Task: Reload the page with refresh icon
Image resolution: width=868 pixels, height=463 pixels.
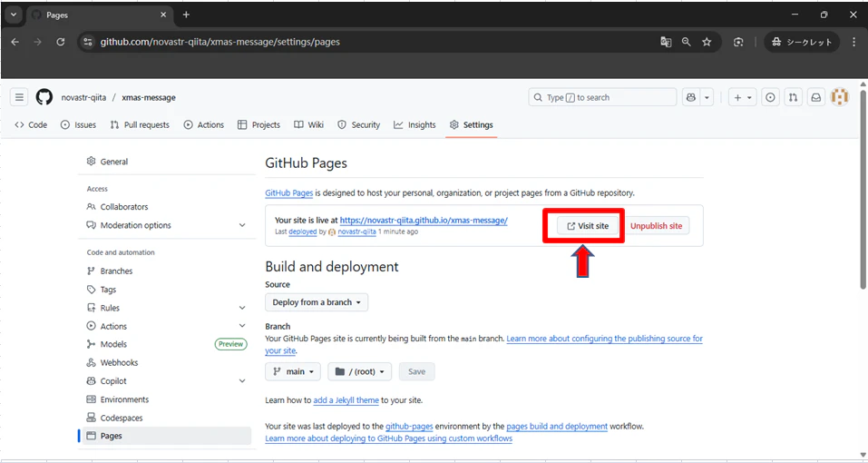Action: (61, 42)
